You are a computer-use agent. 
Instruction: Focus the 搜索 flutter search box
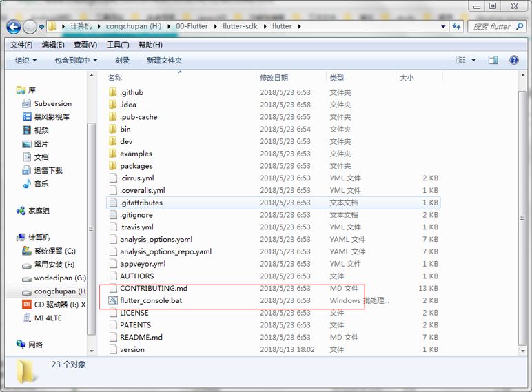(x=497, y=26)
